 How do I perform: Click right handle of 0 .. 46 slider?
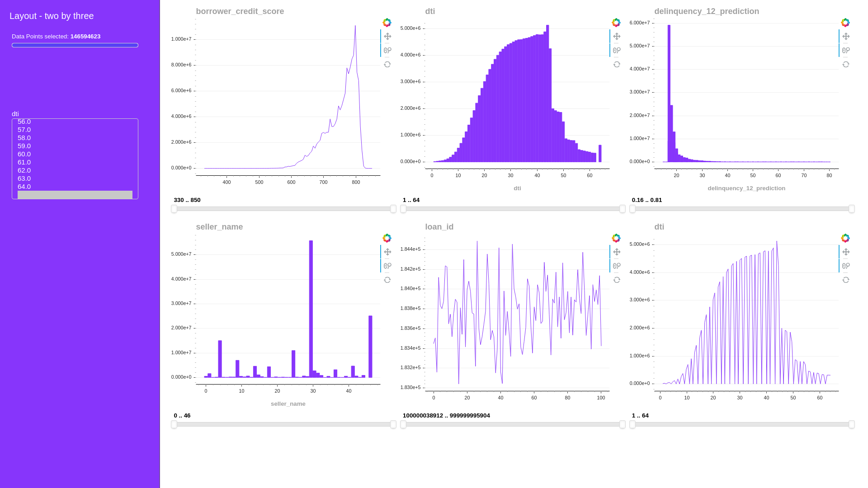[x=393, y=424]
